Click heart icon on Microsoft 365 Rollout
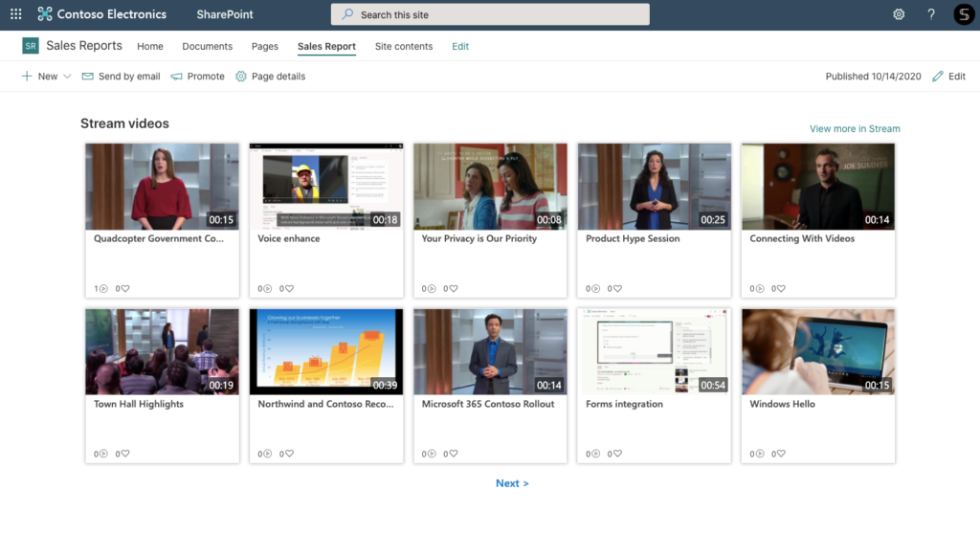The width and height of the screenshot is (980, 557). coord(454,454)
